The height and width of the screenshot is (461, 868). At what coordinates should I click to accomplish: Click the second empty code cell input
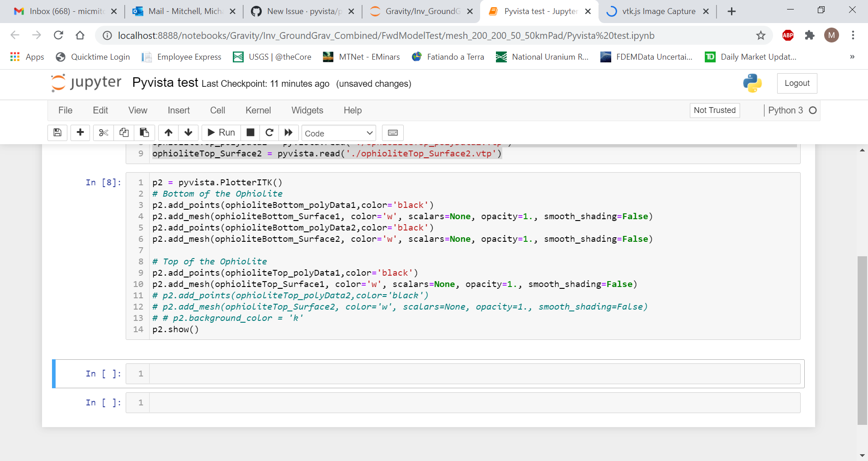coord(475,403)
